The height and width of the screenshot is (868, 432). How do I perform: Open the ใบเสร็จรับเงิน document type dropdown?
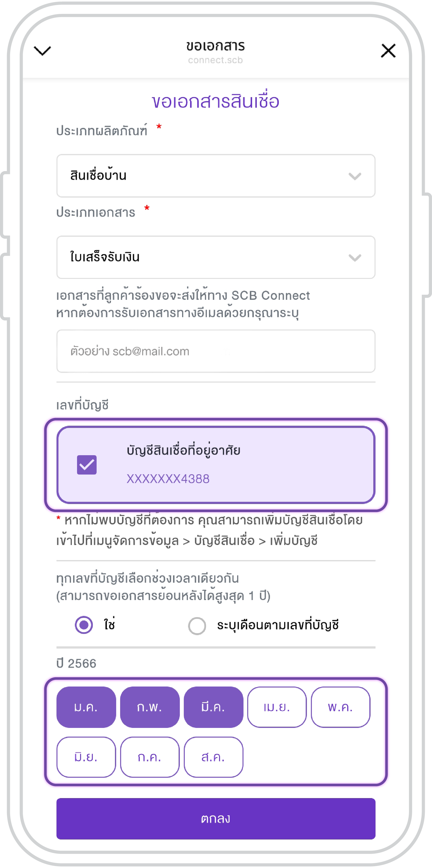(x=216, y=257)
